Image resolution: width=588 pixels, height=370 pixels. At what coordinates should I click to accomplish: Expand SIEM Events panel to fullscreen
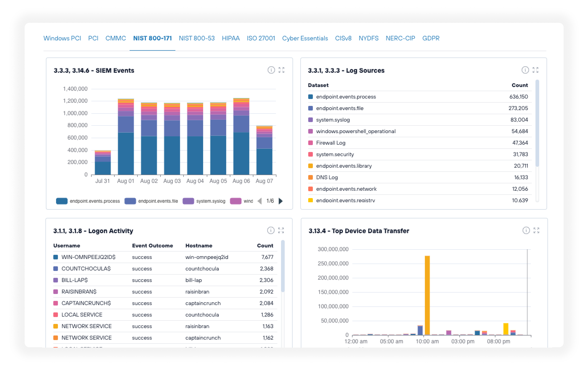281,70
